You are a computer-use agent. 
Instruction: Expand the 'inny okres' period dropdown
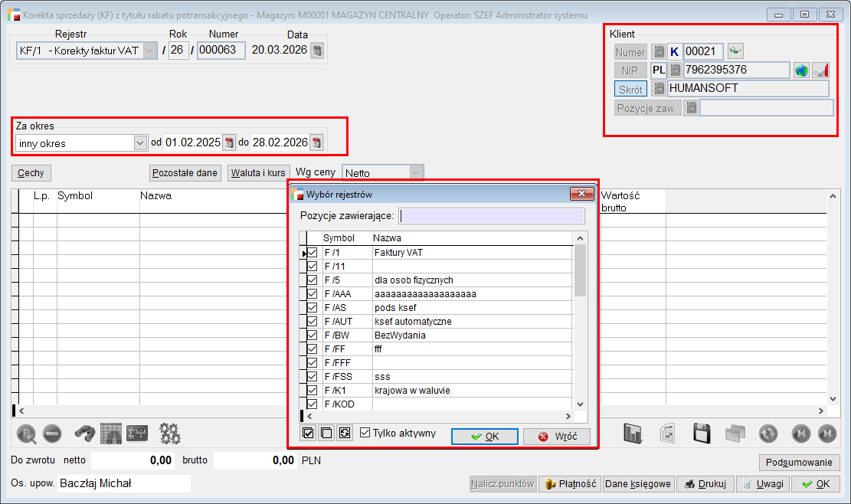139,142
